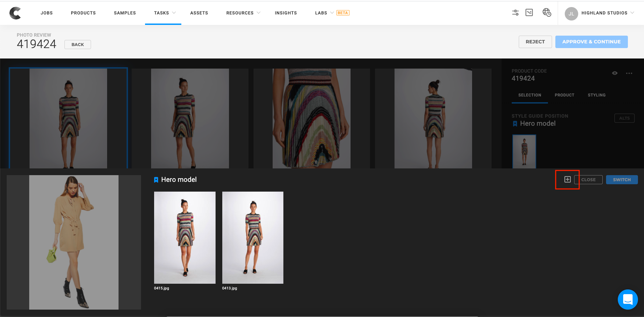The width and height of the screenshot is (644, 317).
Task: Open the filter sliders settings icon
Action: 515,13
